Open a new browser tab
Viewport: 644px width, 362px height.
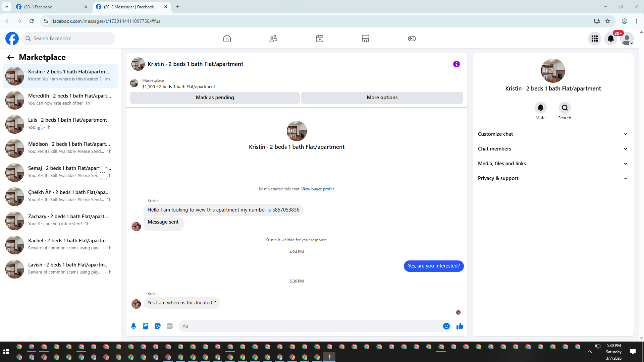click(x=178, y=7)
